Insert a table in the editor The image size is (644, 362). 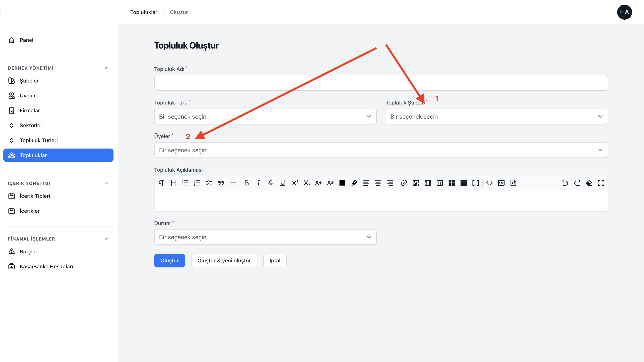[x=440, y=183]
